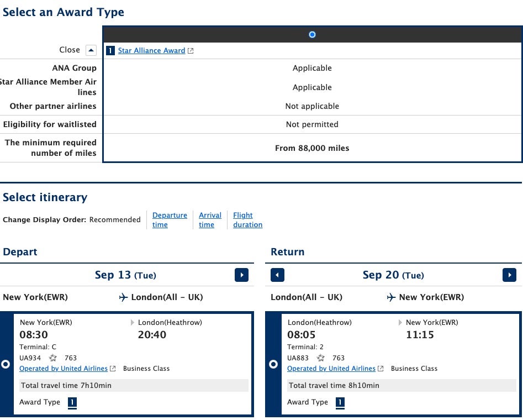The image size is (523, 420).
Task: Click external link icon next to UA934 operator
Action: point(113,369)
